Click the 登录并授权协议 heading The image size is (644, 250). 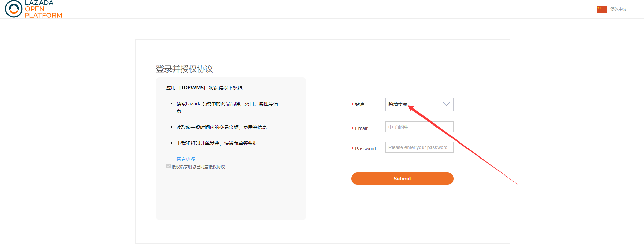[x=184, y=69]
